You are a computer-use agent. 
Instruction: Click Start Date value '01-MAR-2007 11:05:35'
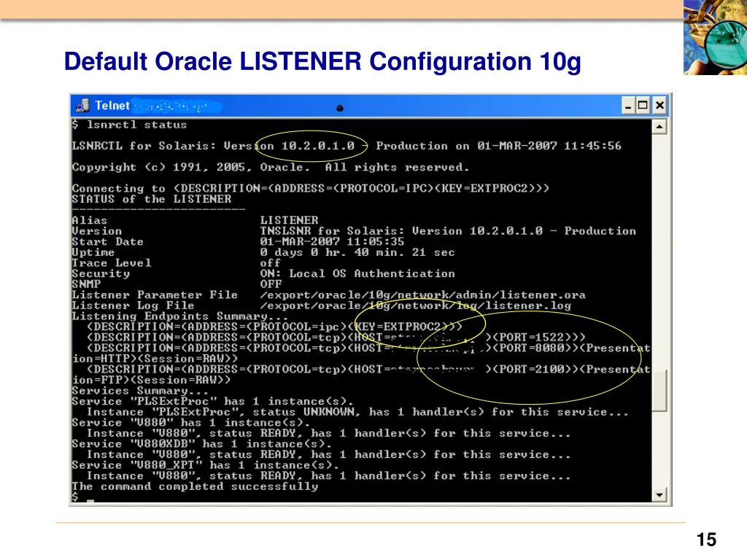point(332,241)
